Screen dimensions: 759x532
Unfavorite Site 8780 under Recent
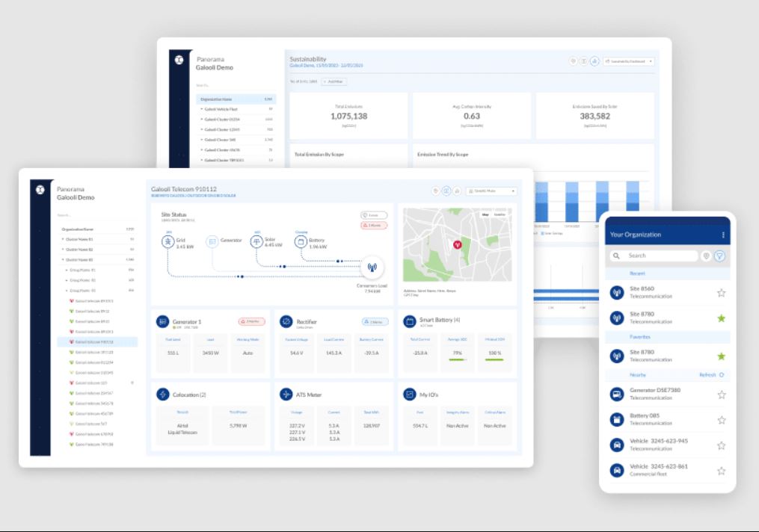[722, 318]
